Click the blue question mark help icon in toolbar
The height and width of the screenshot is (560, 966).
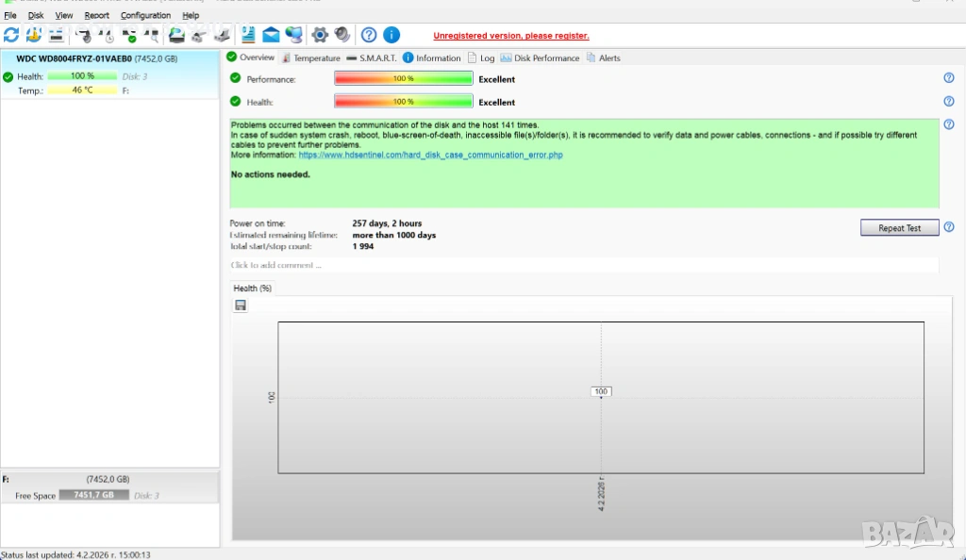369,36
